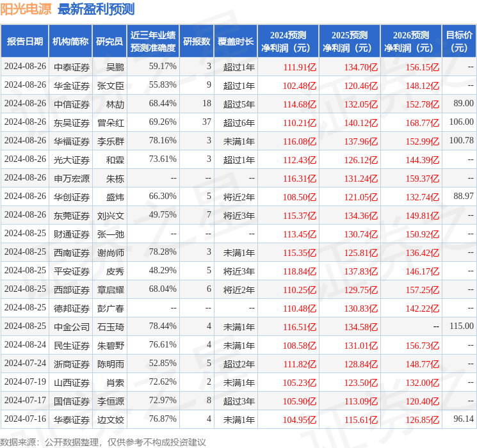
Task: Click accuracy value 78.44%
Action: (163, 326)
